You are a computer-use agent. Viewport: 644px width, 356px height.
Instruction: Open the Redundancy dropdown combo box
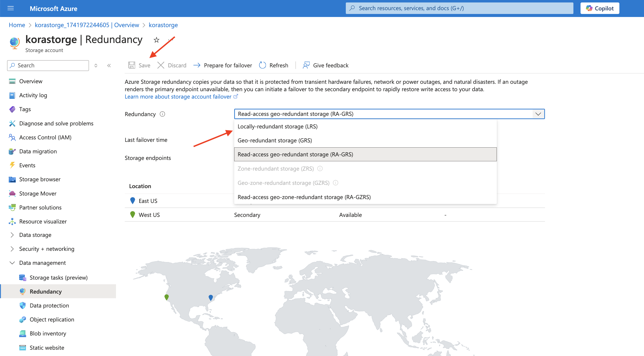coord(389,114)
